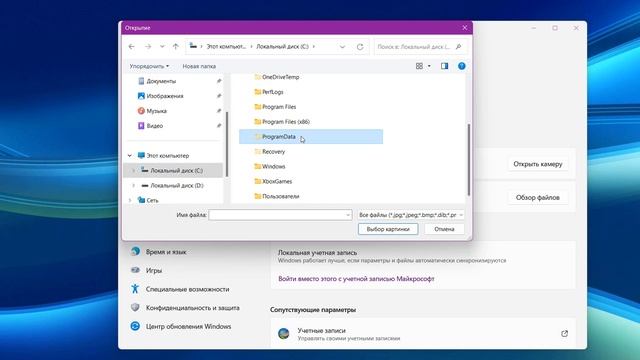The width and height of the screenshot is (640, 360).
Task: Open the Все файлы file type dropdown
Action: 411,215
